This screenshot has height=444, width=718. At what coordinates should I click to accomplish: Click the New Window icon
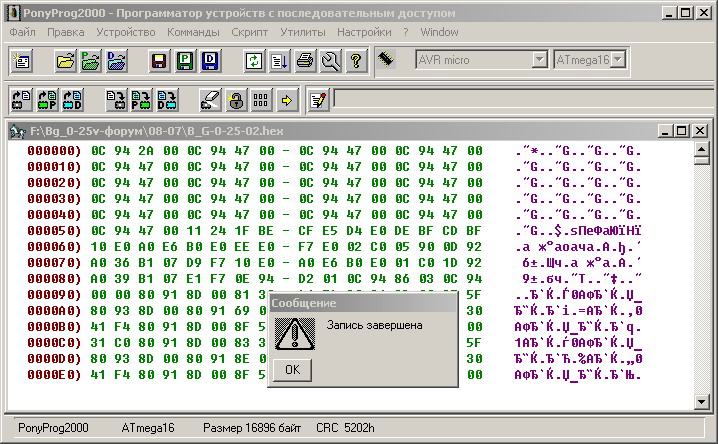(21, 61)
